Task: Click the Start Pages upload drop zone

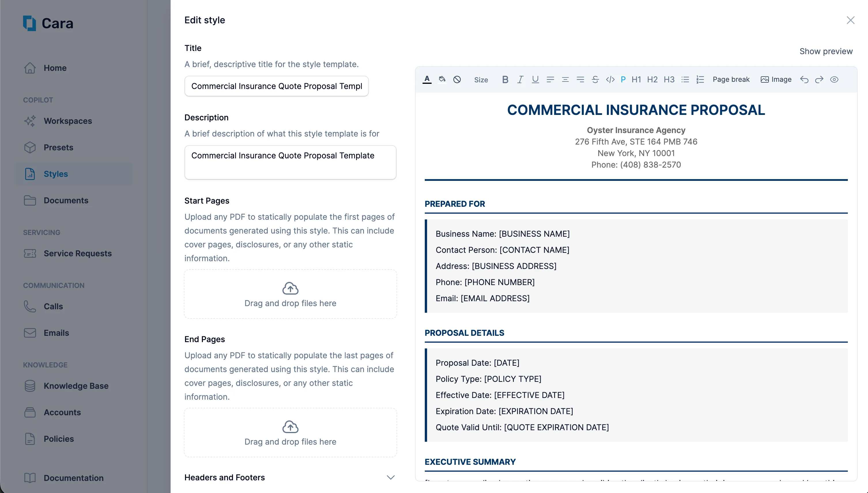Action: pyautogui.click(x=290, y=294)
